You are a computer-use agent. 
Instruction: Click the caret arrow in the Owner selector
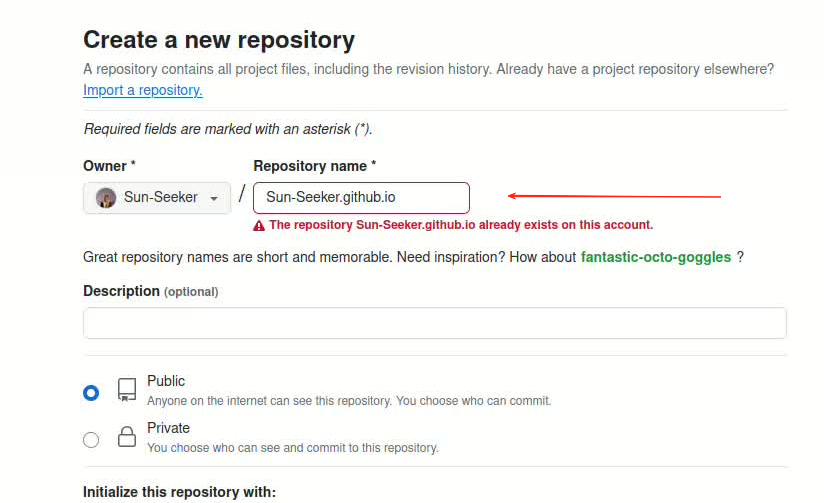point(214,199)
